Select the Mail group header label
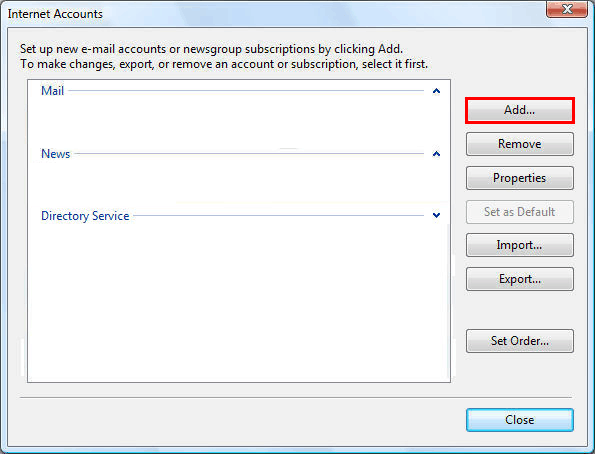The width and height of the screenshot is (595, 454). [52, 91]
